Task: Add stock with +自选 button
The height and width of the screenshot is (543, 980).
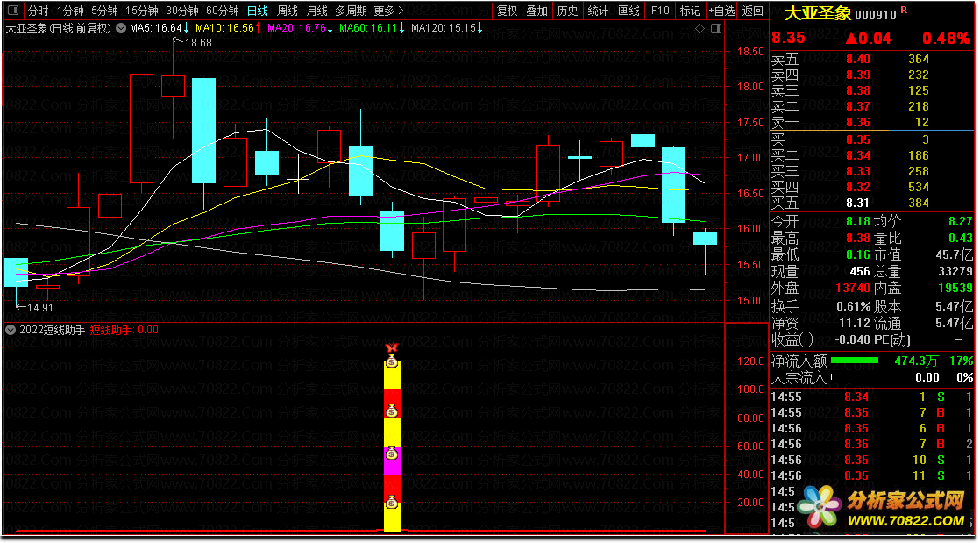Action: click(722, 11)
